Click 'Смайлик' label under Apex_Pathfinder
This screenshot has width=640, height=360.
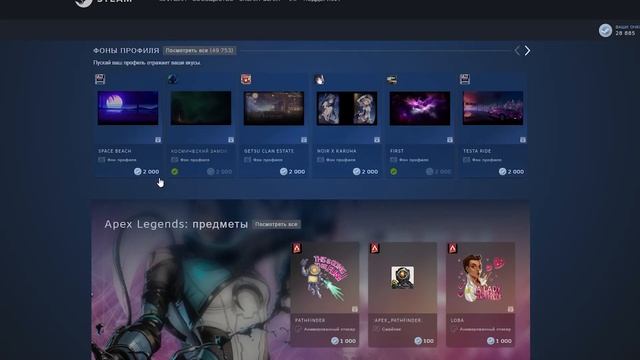tap(391, 329)
